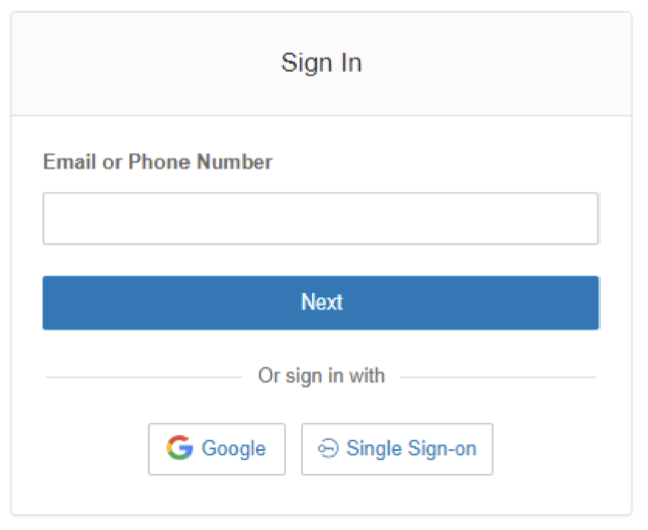Sign in with the Google button
This screenshot has height=530, width=648.
pos(217,449)
